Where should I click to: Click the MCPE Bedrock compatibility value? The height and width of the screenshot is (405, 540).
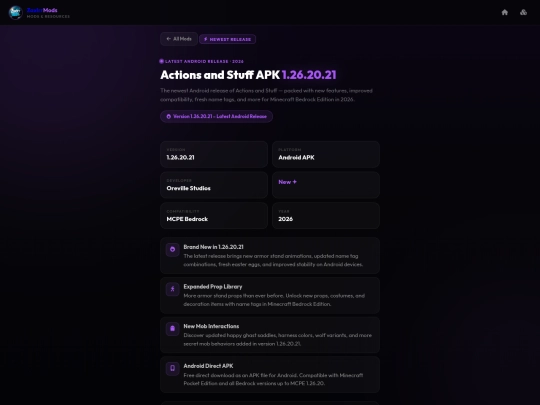187,219
